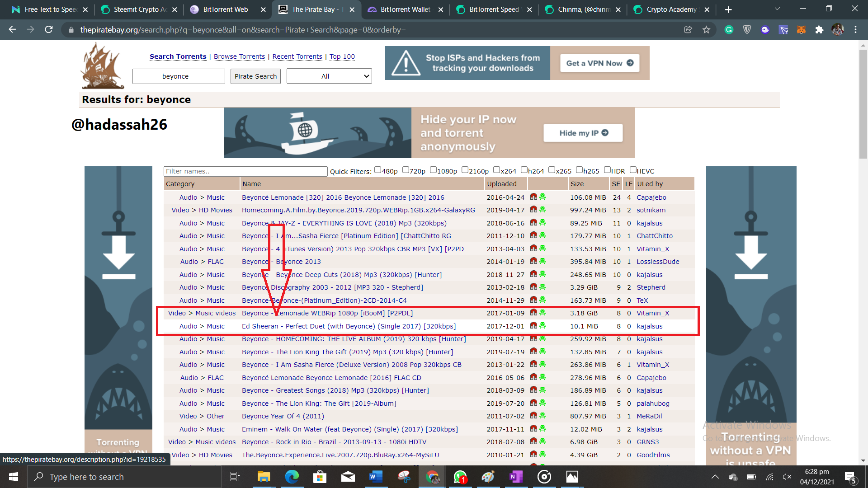Click the magnet icon for Ed Sheeran - Perfect Duet

pos(533,326)
